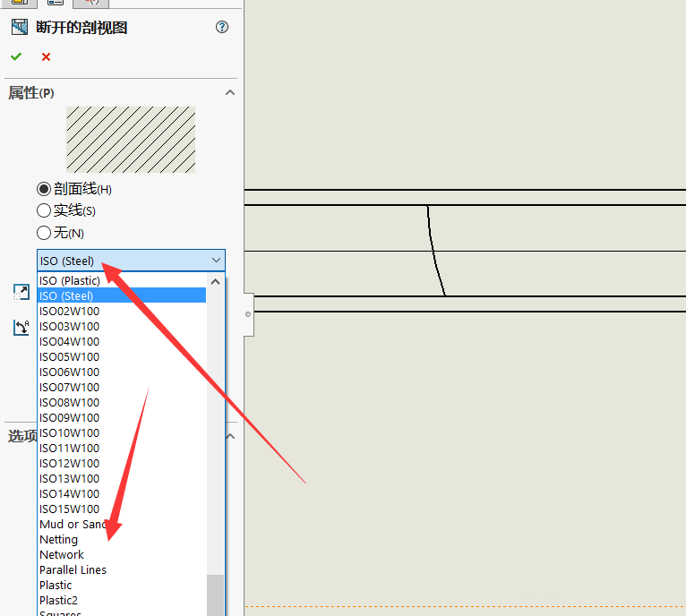Image resolution: width=686 pixels, height=616 pixels.
Task: Collapse the 属性(P) section
Action: 229,92
